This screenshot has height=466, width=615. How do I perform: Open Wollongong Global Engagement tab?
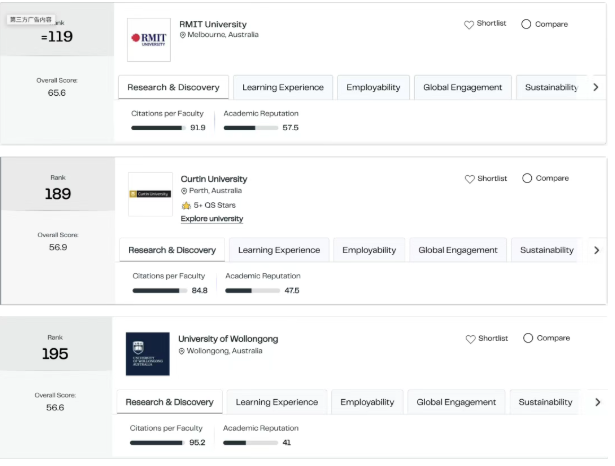click(456, 402)
